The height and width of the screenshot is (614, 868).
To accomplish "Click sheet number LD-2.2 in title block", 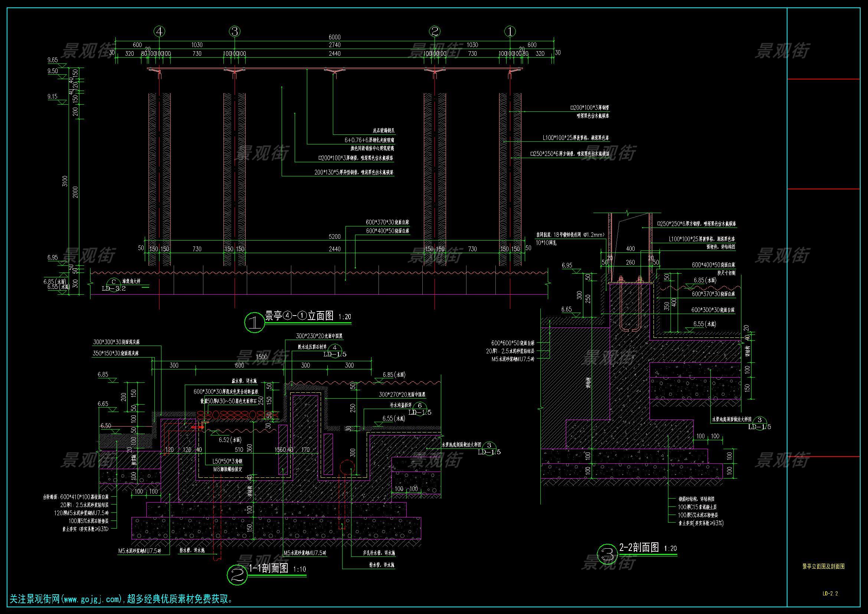I will [x=830, y=594].
